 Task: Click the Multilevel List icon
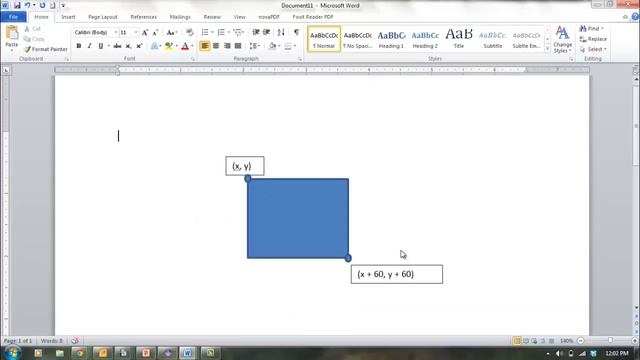coord(238,32)
